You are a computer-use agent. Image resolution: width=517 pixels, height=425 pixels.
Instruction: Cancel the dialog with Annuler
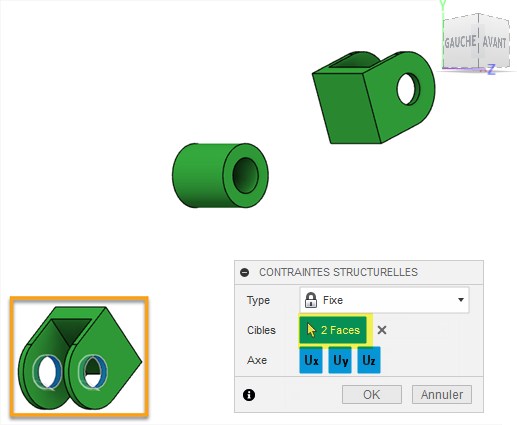[442, 395]
